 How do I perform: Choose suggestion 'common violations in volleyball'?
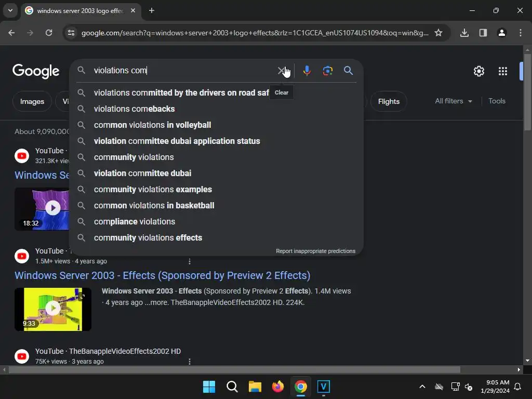pyautogui.click(x=216, y=125)
